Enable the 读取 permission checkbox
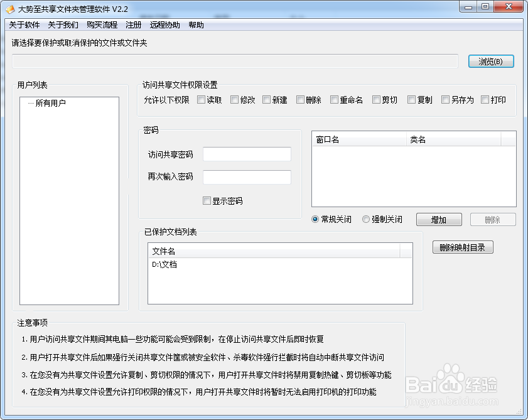This screenshot has width=528, height=420. point(202,100)
